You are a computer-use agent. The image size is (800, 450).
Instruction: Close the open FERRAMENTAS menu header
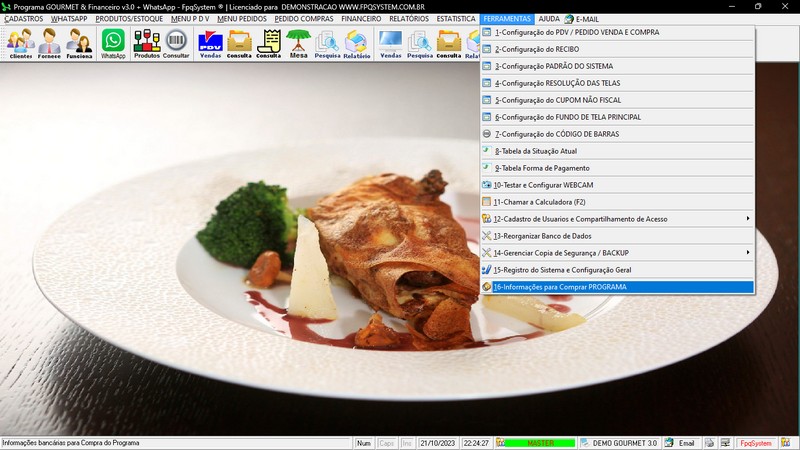point(507,19)
